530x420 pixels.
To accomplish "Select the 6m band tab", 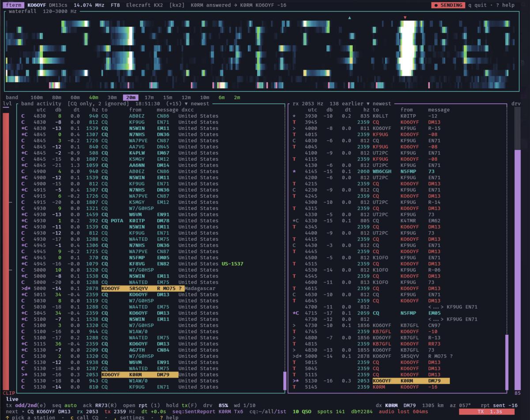I will pyautogui.click(x=221, y=97).
